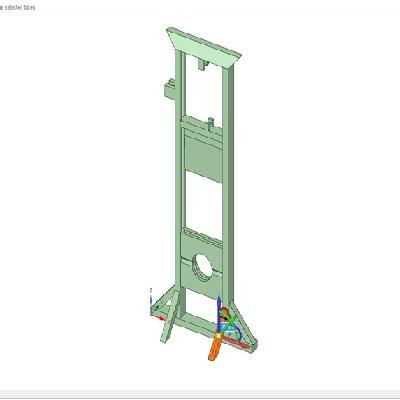Click the horizontal base beam between the feet
The height and width of the screenshot is (400, 400).
click(x=195, y=323)
